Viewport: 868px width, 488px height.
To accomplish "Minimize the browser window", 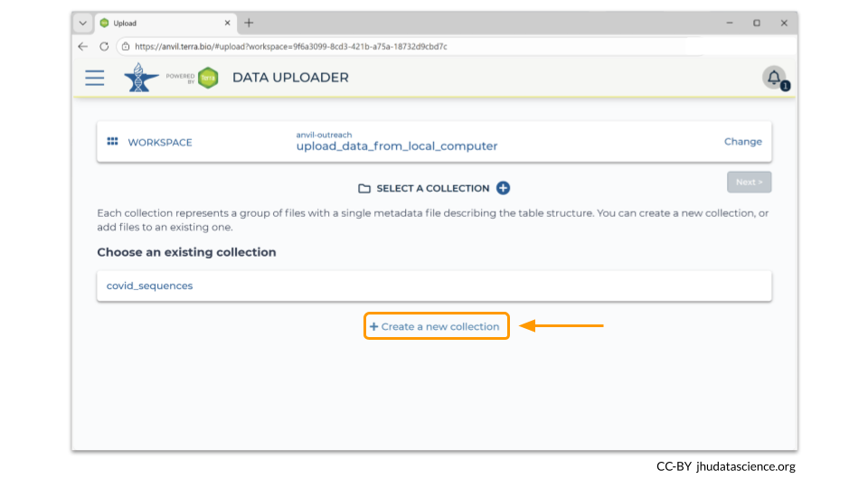I will pos(730,23).
